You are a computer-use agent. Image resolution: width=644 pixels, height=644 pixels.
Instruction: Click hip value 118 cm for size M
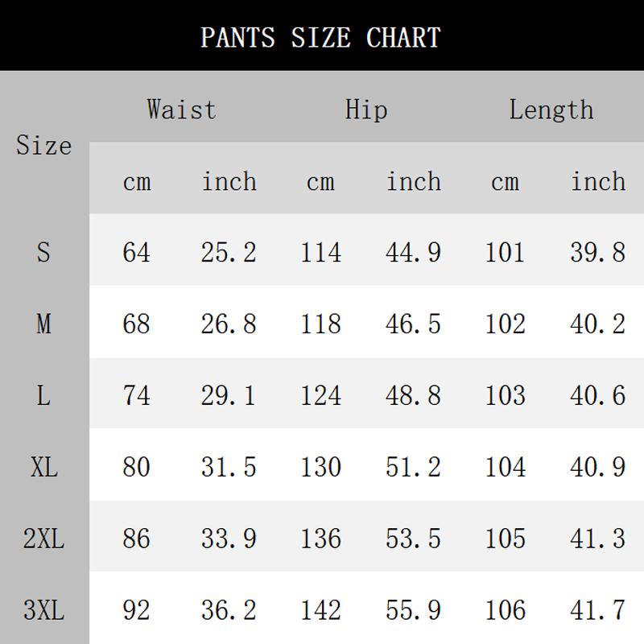(321, 324)
